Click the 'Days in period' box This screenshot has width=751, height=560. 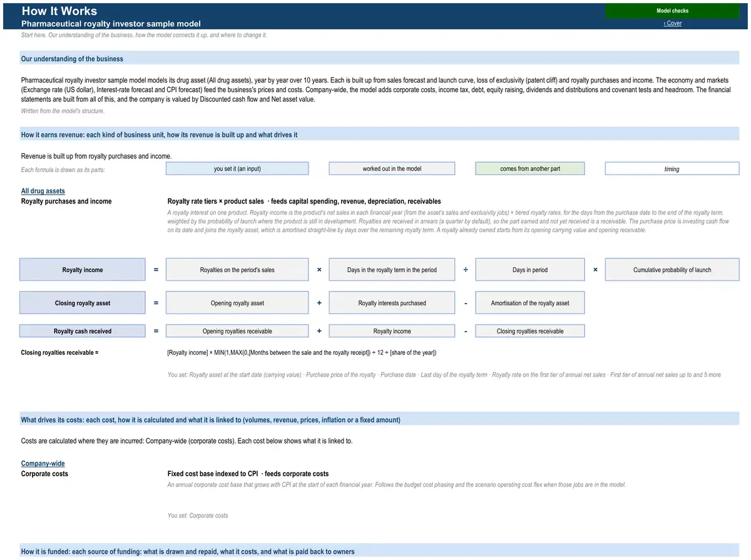coord(530,270)
